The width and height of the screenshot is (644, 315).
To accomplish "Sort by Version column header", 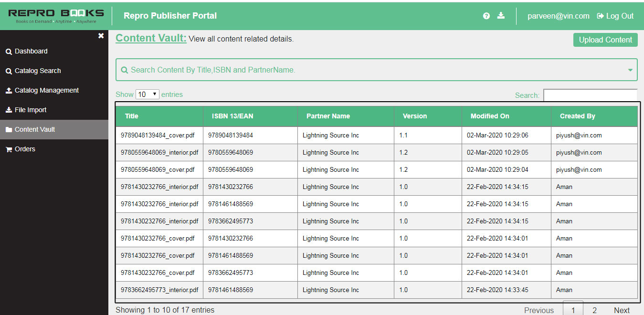I will 415,116.
